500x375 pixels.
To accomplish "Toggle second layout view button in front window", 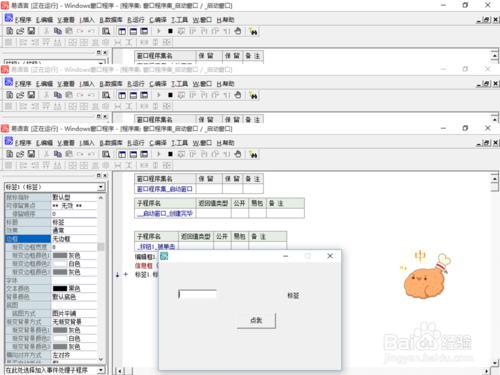I will [x=133, y=154].
